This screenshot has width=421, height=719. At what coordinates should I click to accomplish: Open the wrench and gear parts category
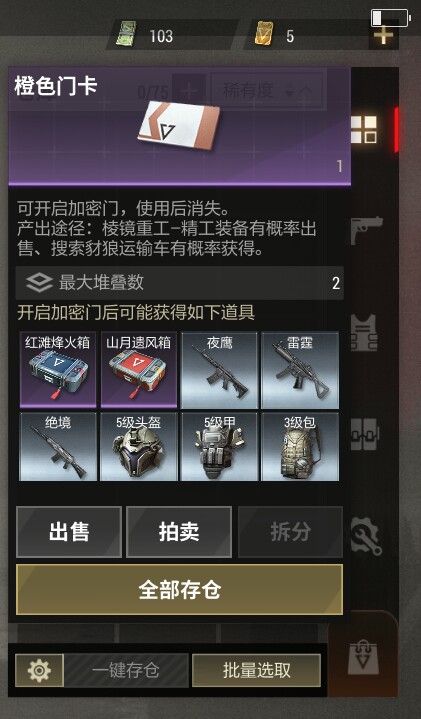[x=366, y=536]
